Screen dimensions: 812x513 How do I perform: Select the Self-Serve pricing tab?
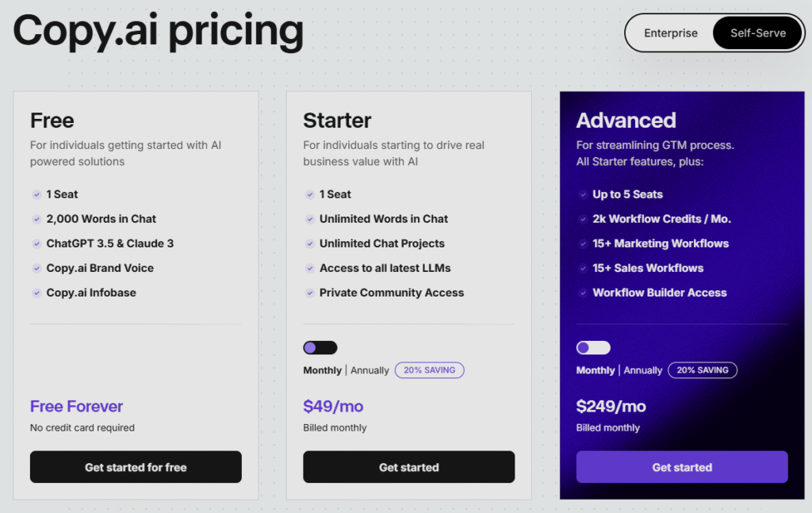coord(757,33)
